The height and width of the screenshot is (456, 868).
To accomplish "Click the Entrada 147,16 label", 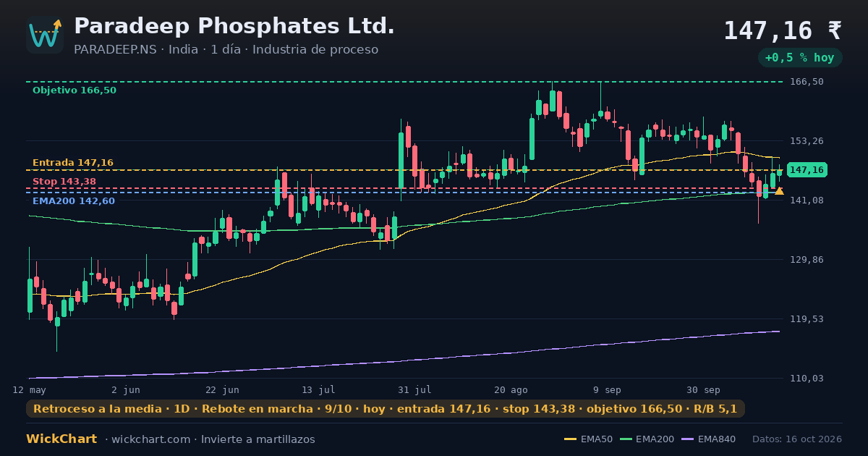I will (x=73, y=163).
